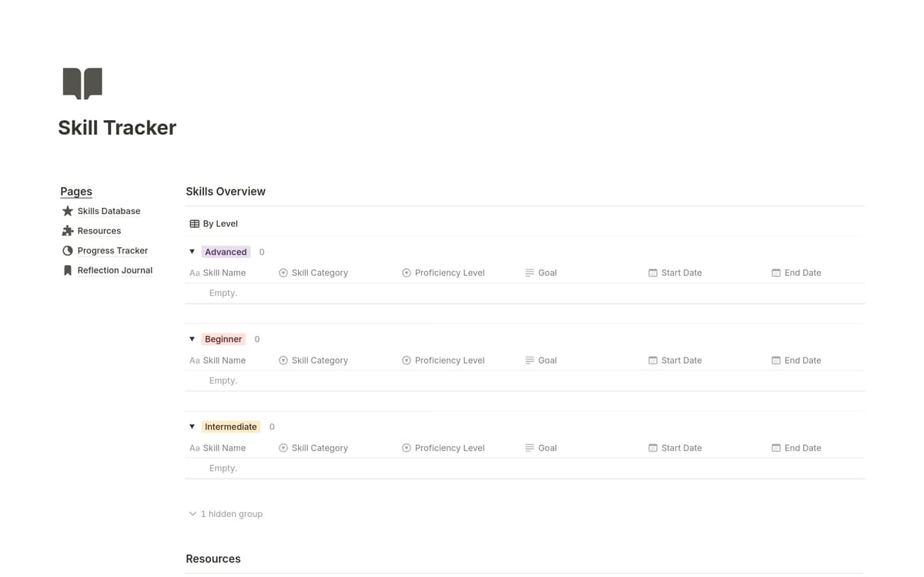
Task: Select the clock icon for Progress Tracker
Action: 67,250
